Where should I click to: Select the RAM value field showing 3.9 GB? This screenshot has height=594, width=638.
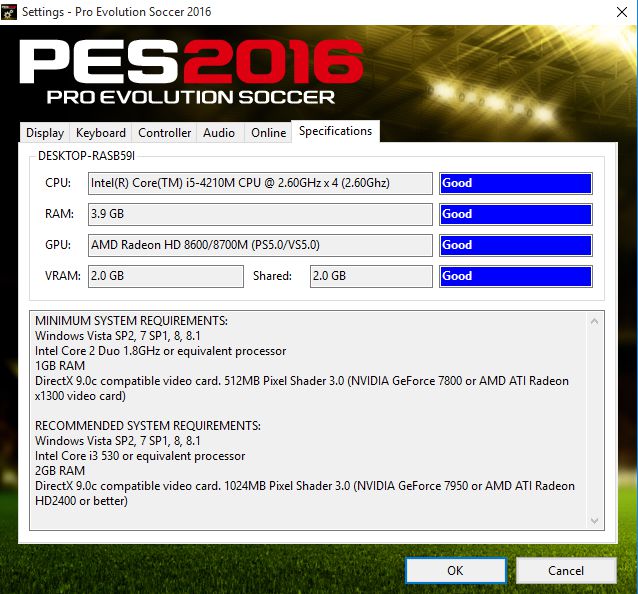click(x=260, y=214)
